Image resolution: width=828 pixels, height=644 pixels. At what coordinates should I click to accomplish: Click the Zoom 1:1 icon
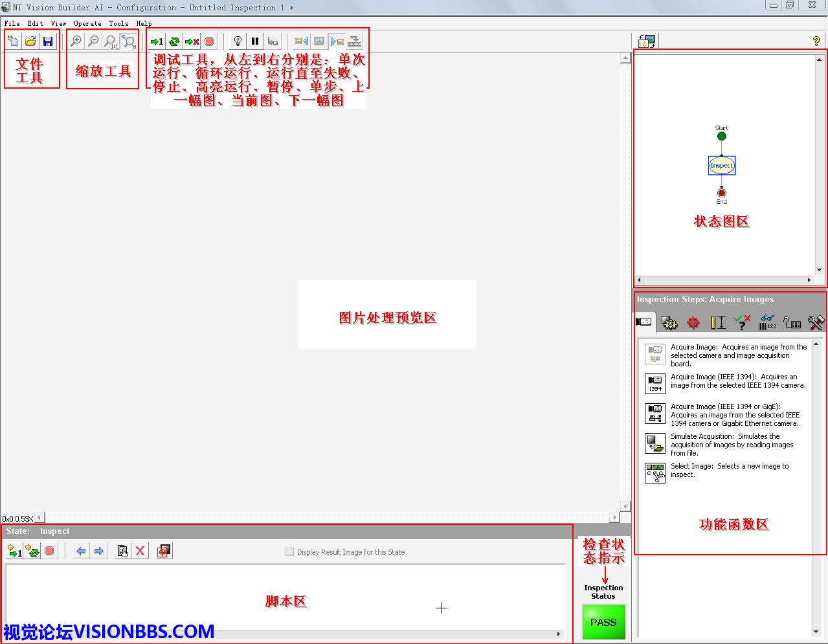(111, 41)
